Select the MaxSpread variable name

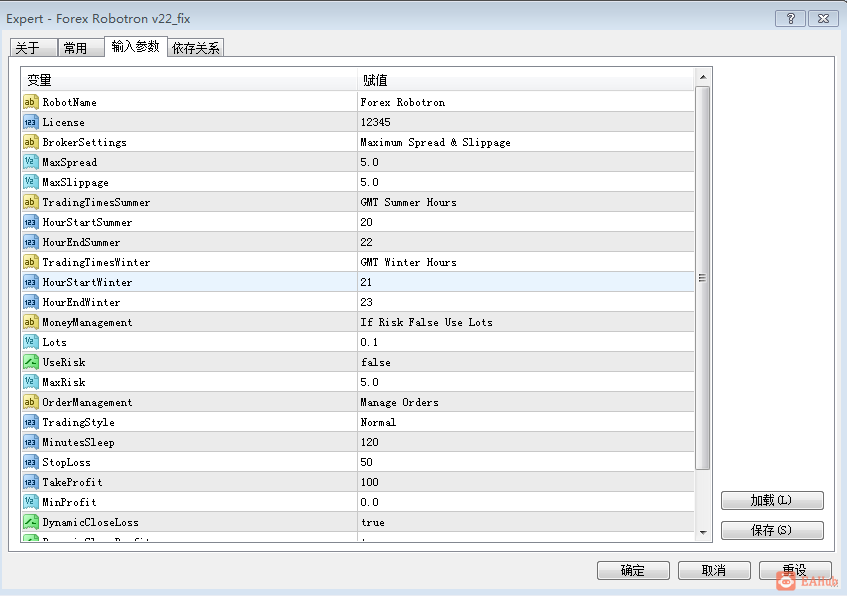[x=70, y=162]
